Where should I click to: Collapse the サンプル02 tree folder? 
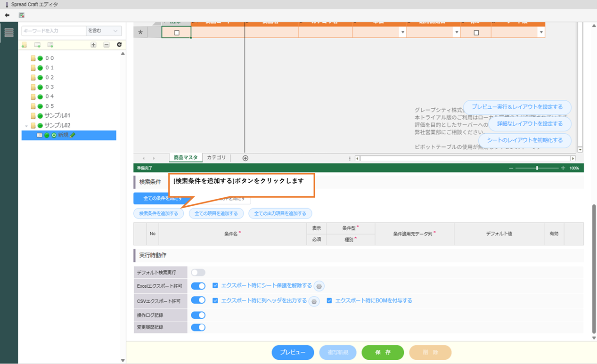point(26,126)
